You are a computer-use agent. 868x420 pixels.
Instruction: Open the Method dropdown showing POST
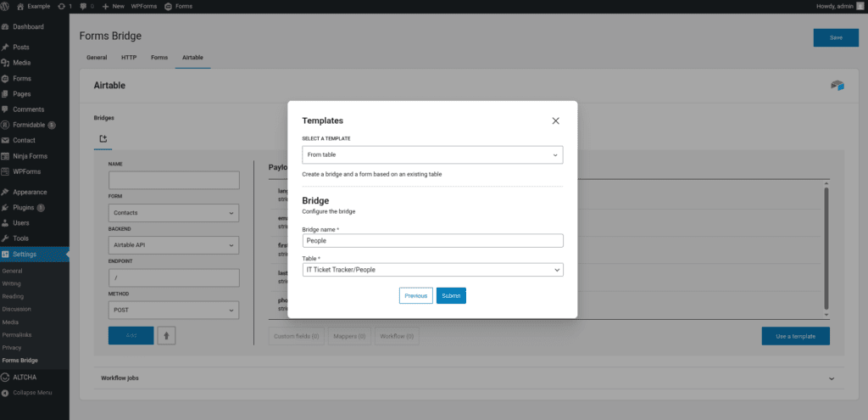click(x=174, y=311)
